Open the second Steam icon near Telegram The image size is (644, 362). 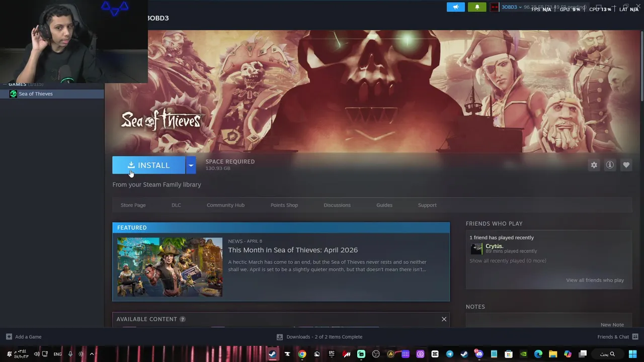click(x=464, y=354)
